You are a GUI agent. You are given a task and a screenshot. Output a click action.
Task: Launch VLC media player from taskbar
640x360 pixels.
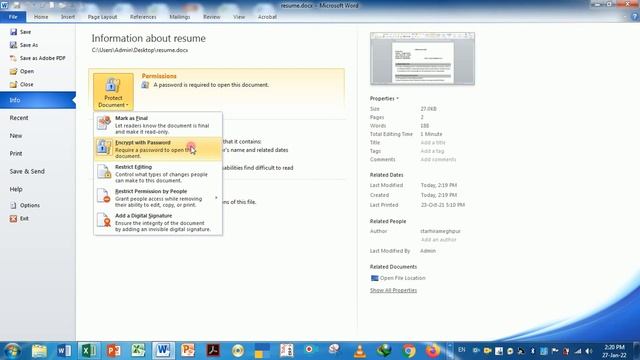(x=360, y=351)
